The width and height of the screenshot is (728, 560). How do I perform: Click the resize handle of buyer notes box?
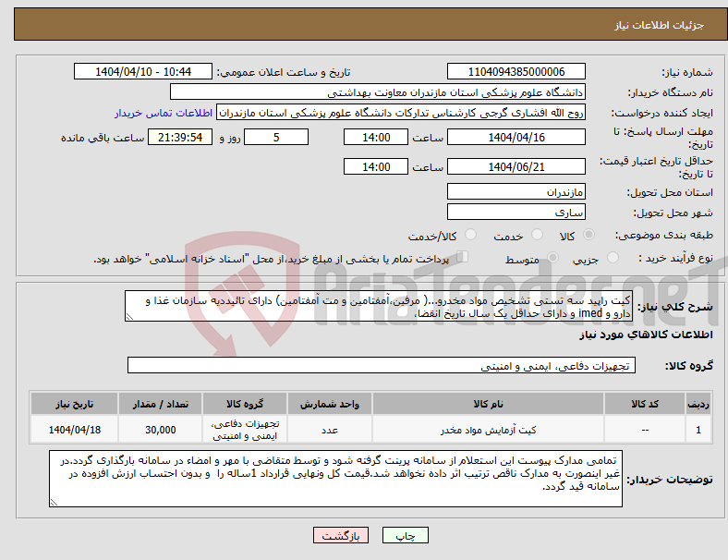pyautogui.click(x=54, y=502)
